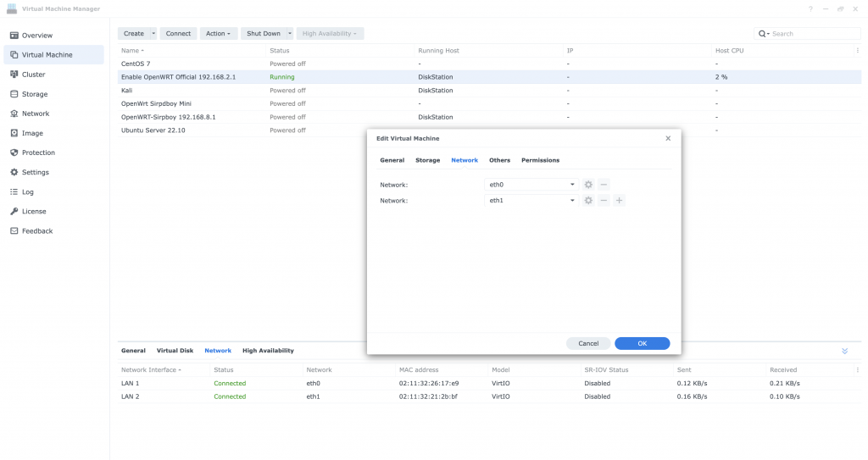Open the Action dropdown menu

[218, 34]
